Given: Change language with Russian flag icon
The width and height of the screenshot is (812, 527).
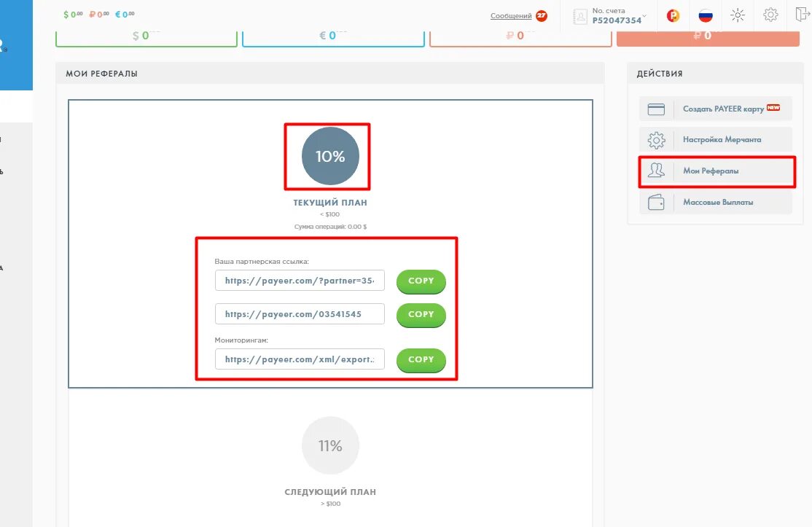Looking at the screenshot, I should [x=706, y=15].
